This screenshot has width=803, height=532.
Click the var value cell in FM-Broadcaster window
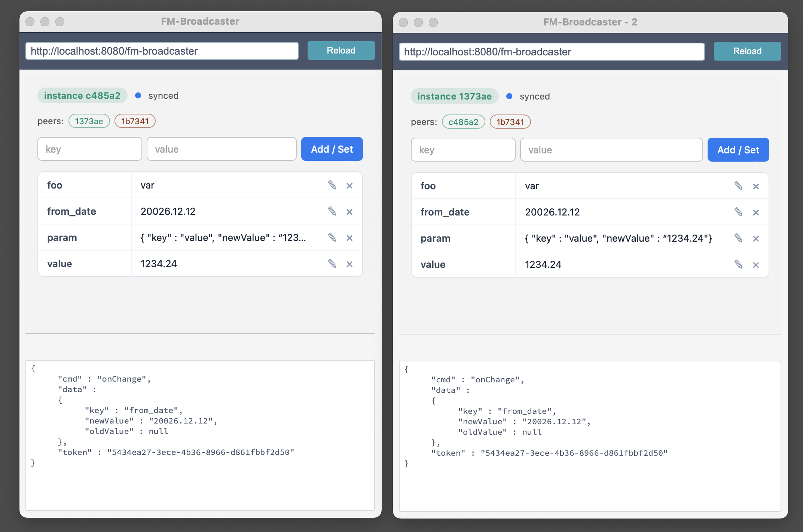coord(228,185)
